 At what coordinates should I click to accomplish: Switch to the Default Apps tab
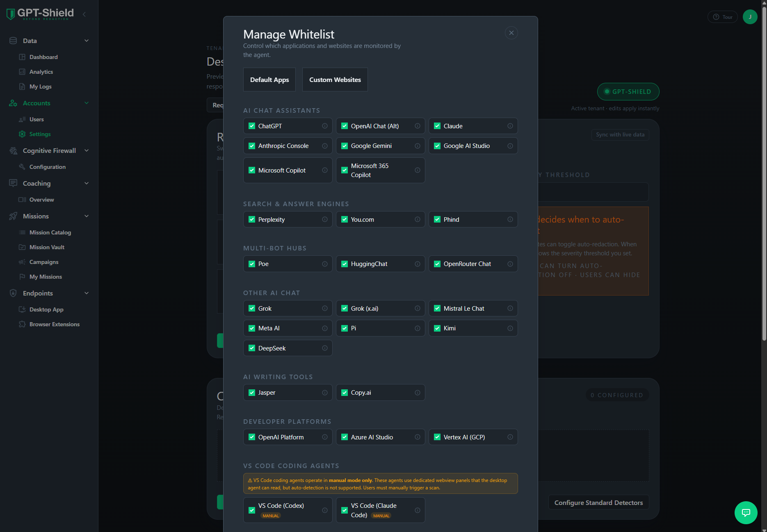[x=269, y=80]
